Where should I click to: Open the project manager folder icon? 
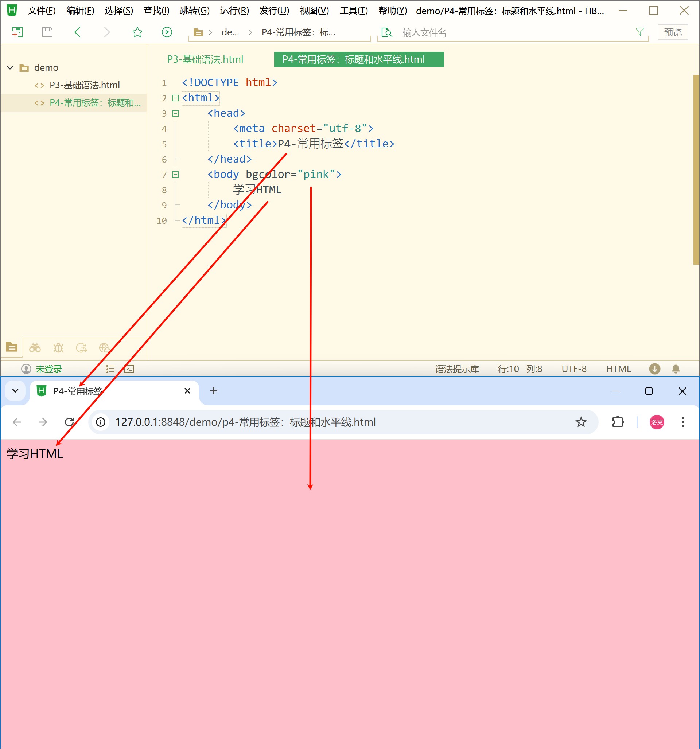12,347
